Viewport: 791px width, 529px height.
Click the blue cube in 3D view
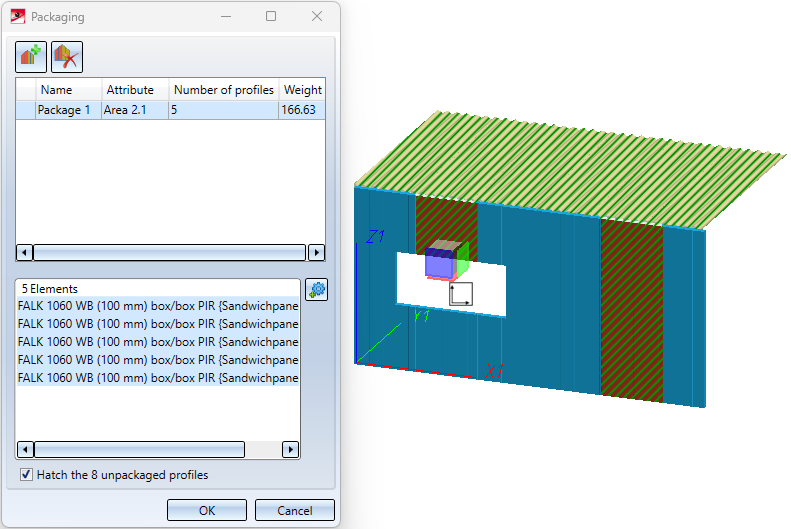(x=439, y=264)
